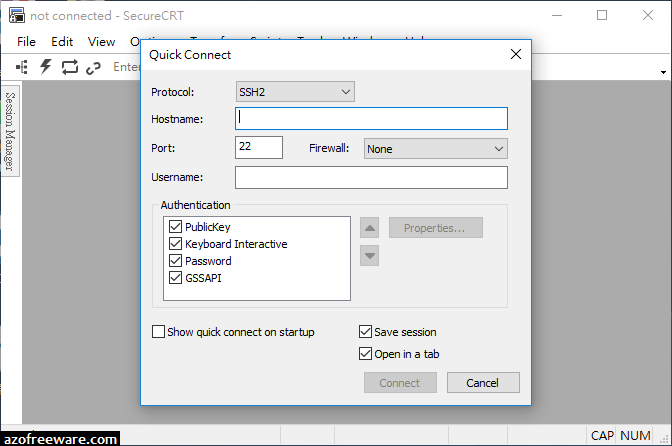Image resolution: width=672 pixels, height=446 pixels.
Task: Click the Connect in Tab chain icon
Action: point(93,68)
